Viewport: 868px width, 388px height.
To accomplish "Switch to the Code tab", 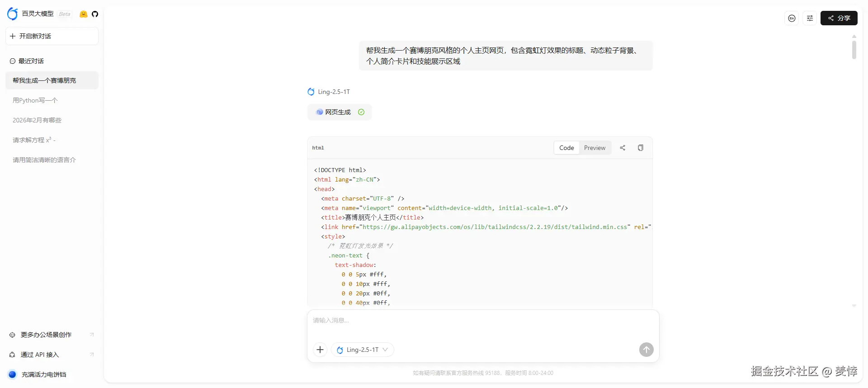I will [566, 148].
